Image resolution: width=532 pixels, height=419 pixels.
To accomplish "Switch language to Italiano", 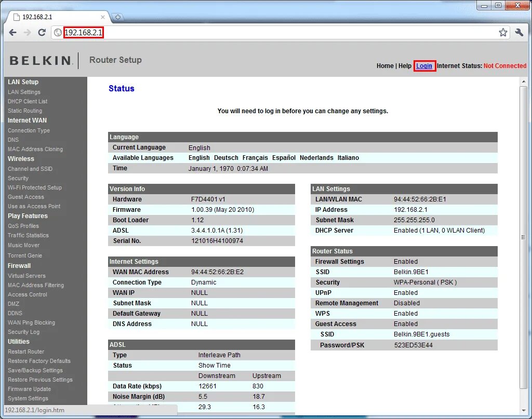I will [348, 158].
